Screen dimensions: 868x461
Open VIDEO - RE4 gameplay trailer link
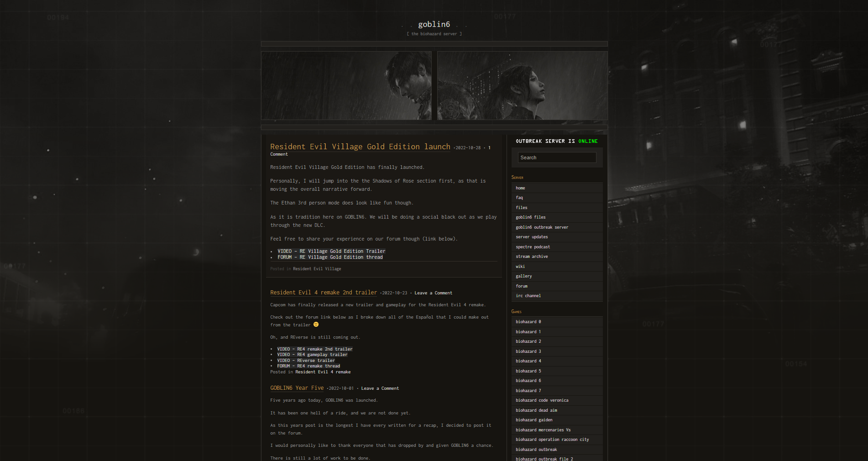[x=312, y=355]
